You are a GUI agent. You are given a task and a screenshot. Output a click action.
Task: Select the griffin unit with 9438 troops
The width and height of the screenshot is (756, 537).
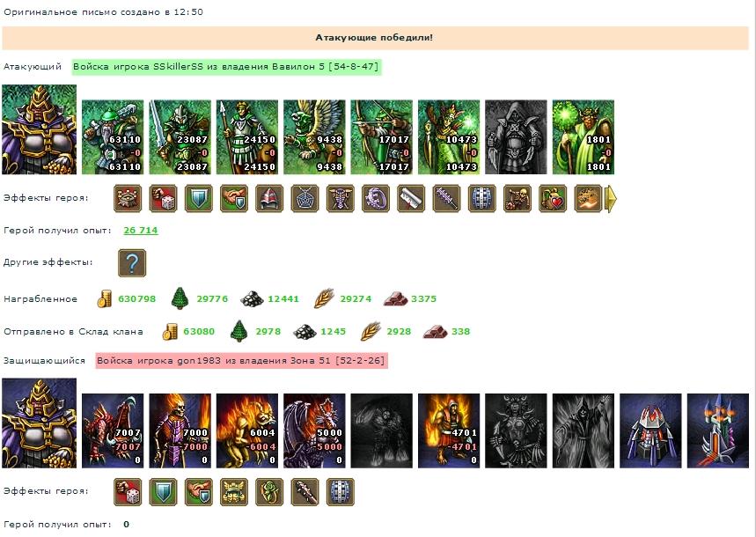click(314, 137)
